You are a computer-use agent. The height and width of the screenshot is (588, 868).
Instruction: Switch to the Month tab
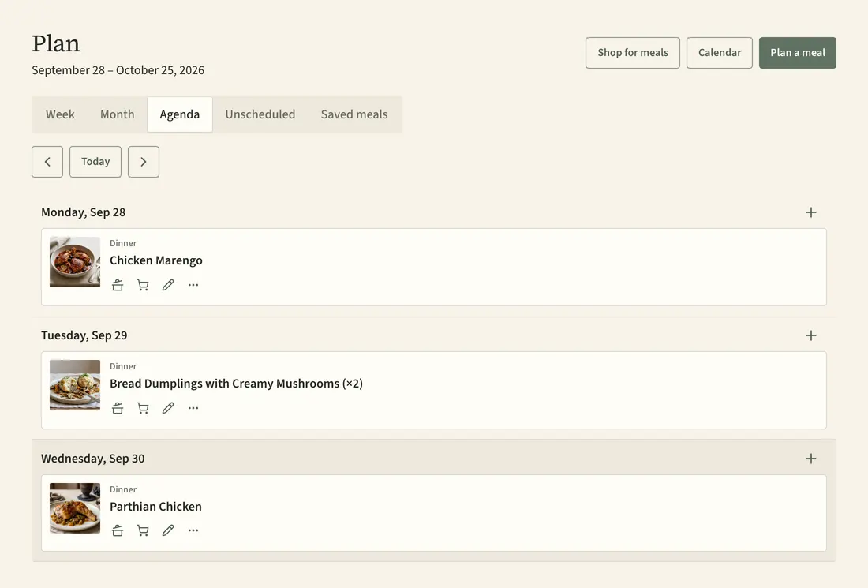[118, 114]
